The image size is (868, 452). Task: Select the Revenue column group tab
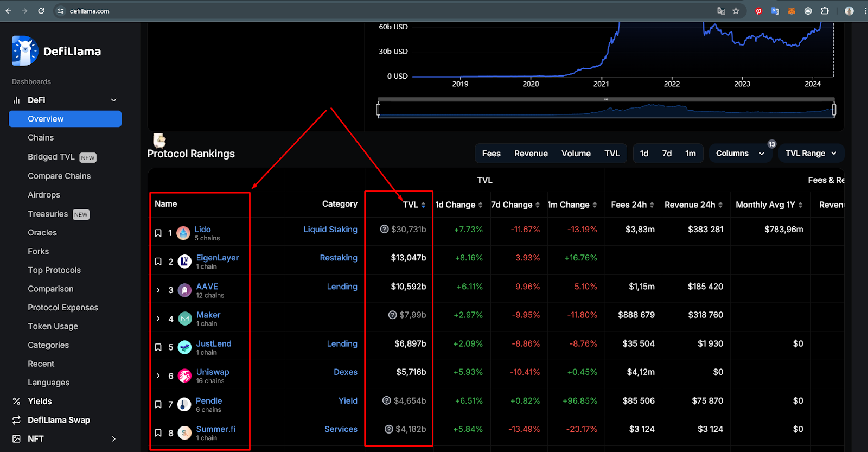pyautogui.click(x=531, y=154)
